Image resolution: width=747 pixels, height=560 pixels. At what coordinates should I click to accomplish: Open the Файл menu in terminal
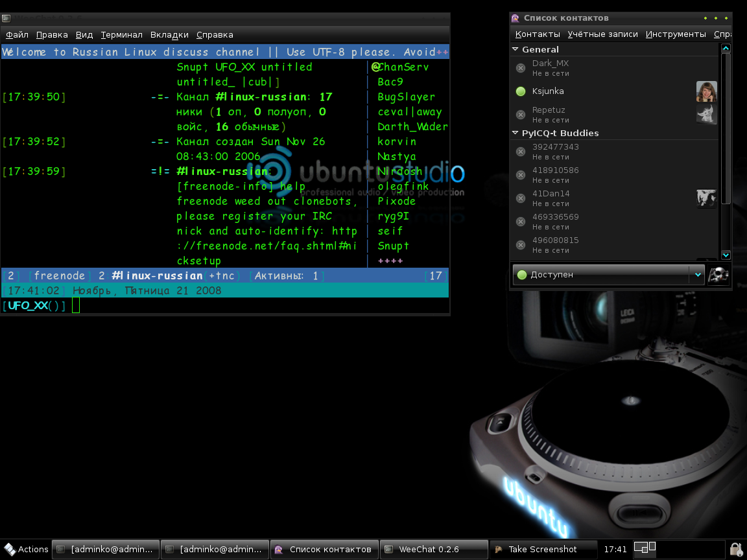(17, 35)
